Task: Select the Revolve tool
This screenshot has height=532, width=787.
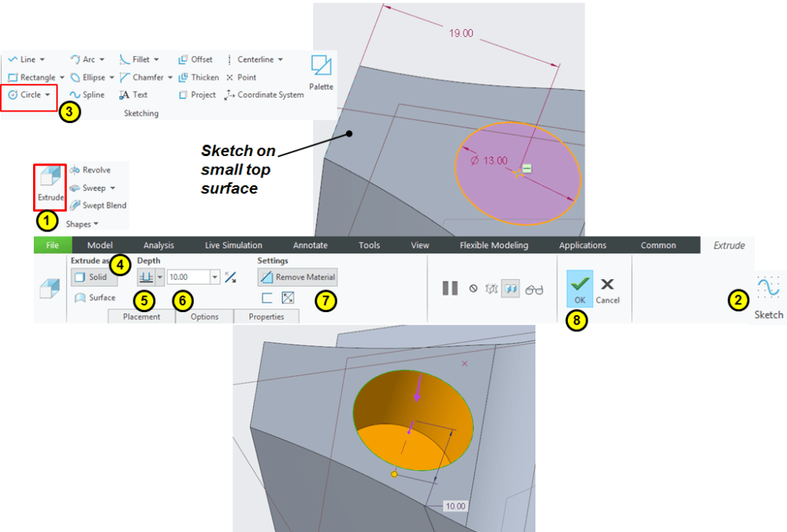Action: (x=90, y=170)
